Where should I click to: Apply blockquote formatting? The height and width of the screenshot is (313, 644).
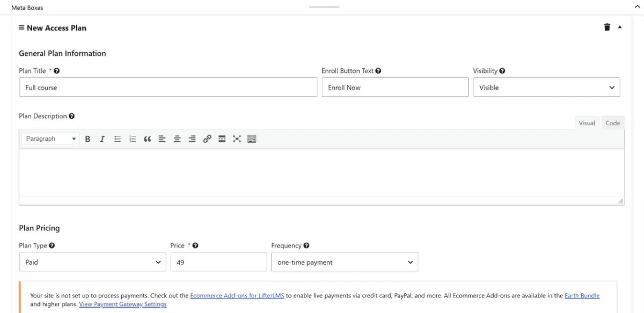click(148, 139)
